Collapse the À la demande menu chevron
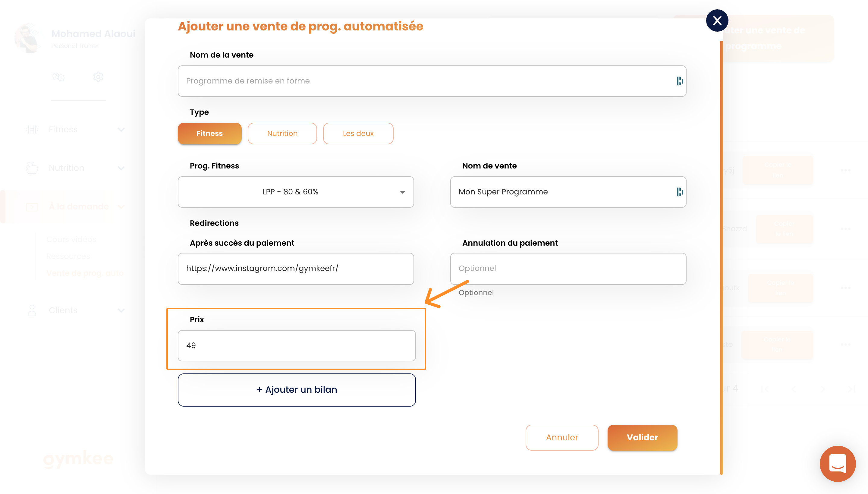The width and height of the screenshot is (868, 494). [121, 207]
